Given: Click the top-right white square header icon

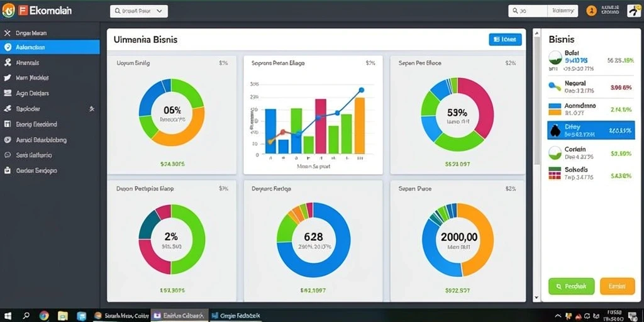Looking at the screenshot, I should tap(634, 11).
